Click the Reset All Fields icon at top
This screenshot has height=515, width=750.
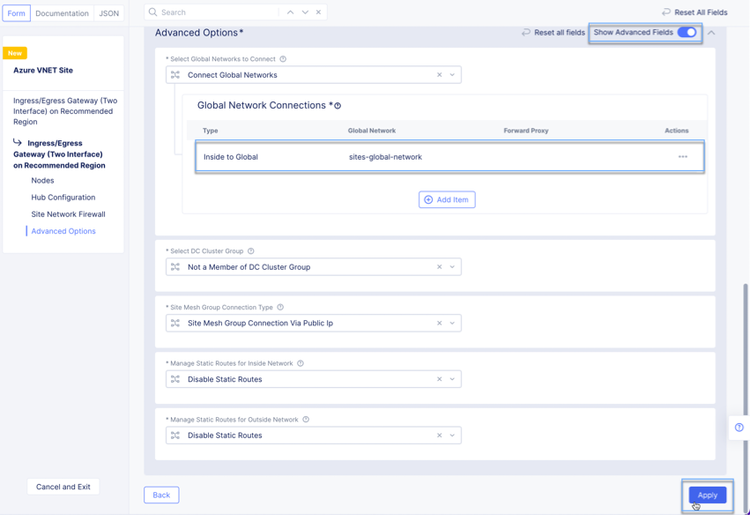[667, 12]
